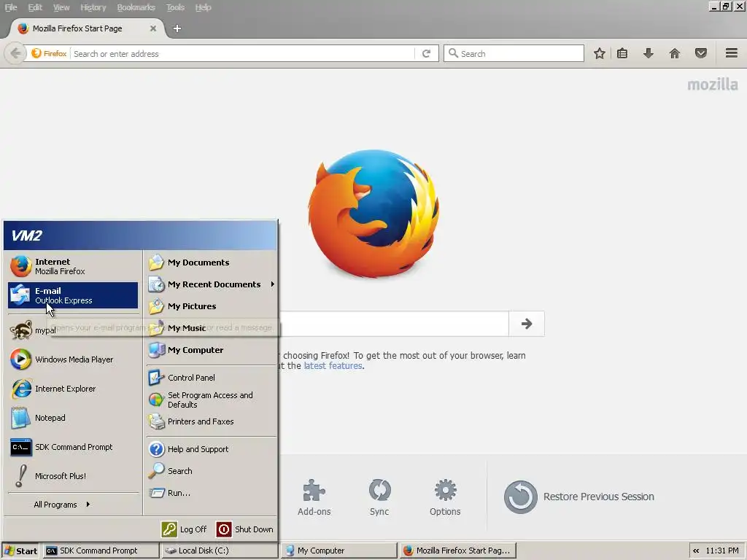747x560 pixels.
Task: Open Help and Support
Action: (x=211, y=449)
